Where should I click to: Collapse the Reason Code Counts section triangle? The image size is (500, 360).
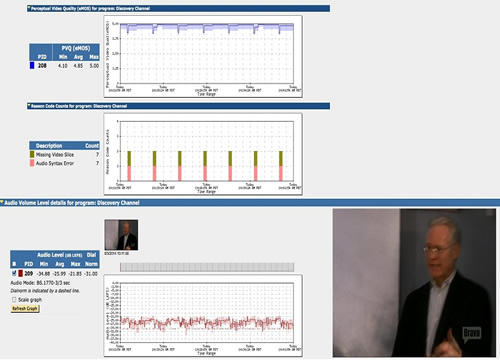tap(29, 106)
